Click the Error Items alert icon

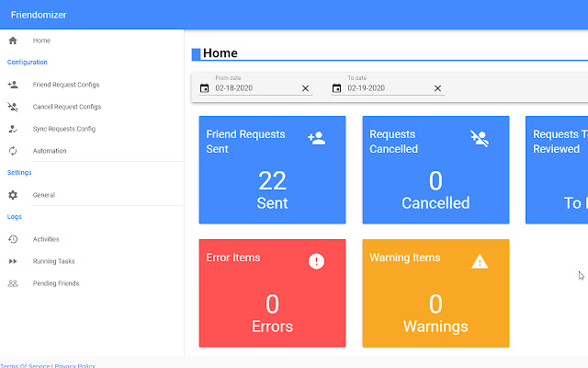click(x=316, y=261)
